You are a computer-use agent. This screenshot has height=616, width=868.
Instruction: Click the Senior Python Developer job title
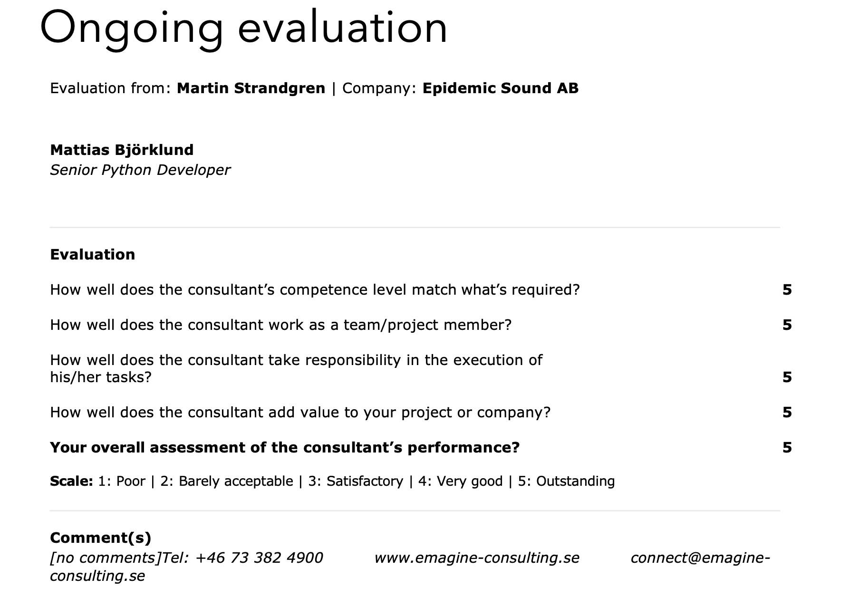140,170
